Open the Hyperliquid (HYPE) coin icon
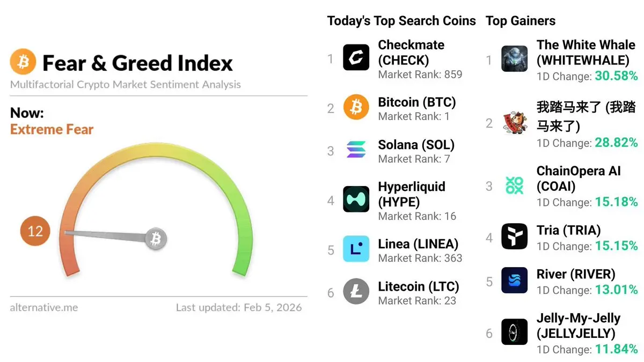Viewport: 644px width, 362px height. tap(356, 200)
